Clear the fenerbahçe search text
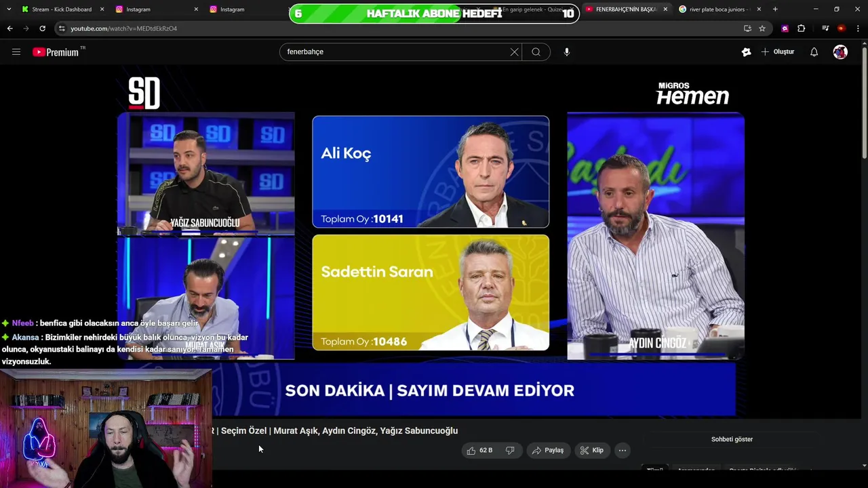The width and height of the screenshot is (868, 488). coord(515,52)
